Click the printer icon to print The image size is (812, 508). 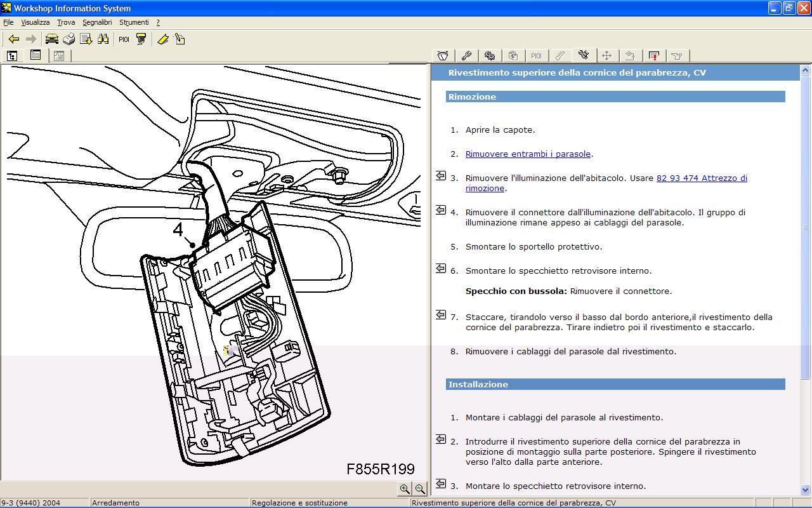[69, 39]
